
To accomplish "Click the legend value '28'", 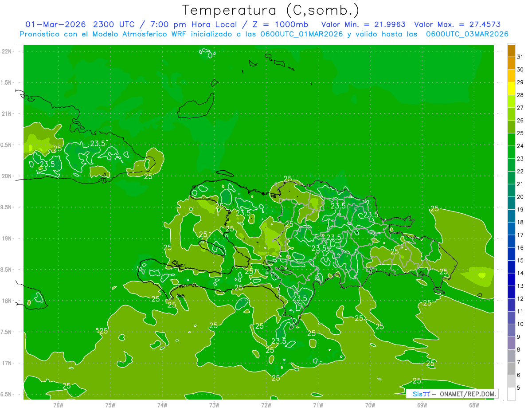I will click(x=520, y=95).
